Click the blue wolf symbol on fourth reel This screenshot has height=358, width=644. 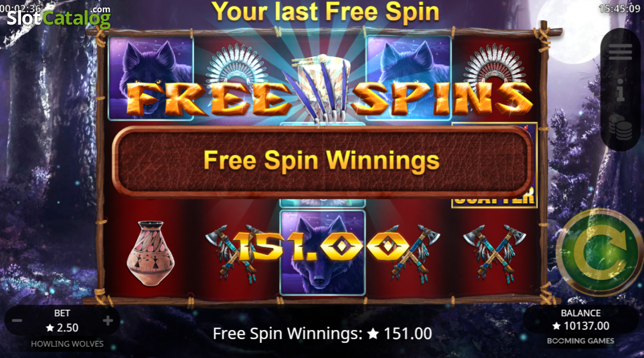[x=408, y=78]
